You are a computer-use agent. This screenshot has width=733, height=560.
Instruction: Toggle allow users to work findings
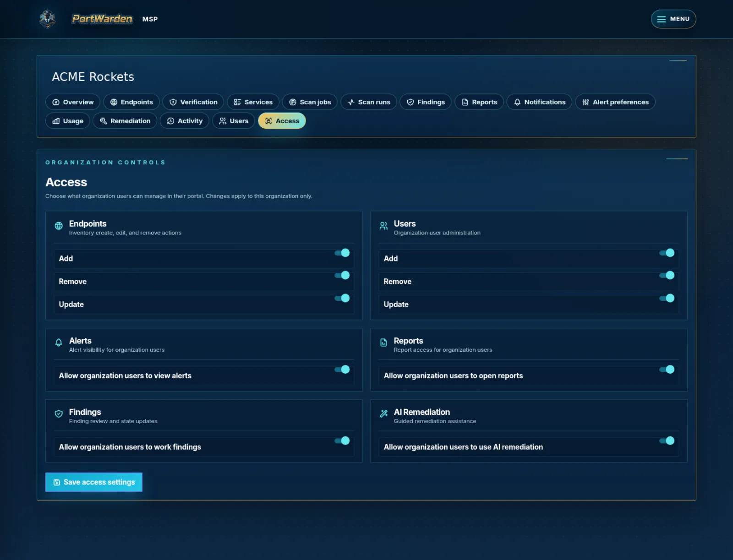pos(342,441)
